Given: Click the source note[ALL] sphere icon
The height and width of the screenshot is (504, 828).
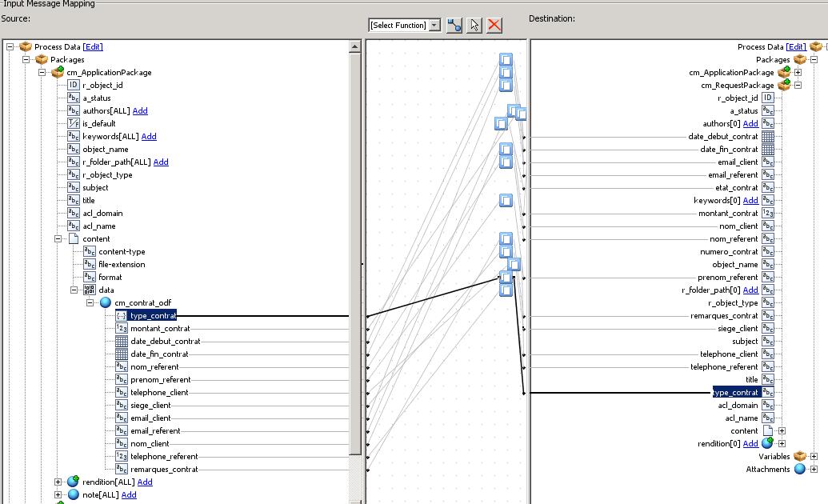Looking at the screenshot, I should [x=74, y=495].
